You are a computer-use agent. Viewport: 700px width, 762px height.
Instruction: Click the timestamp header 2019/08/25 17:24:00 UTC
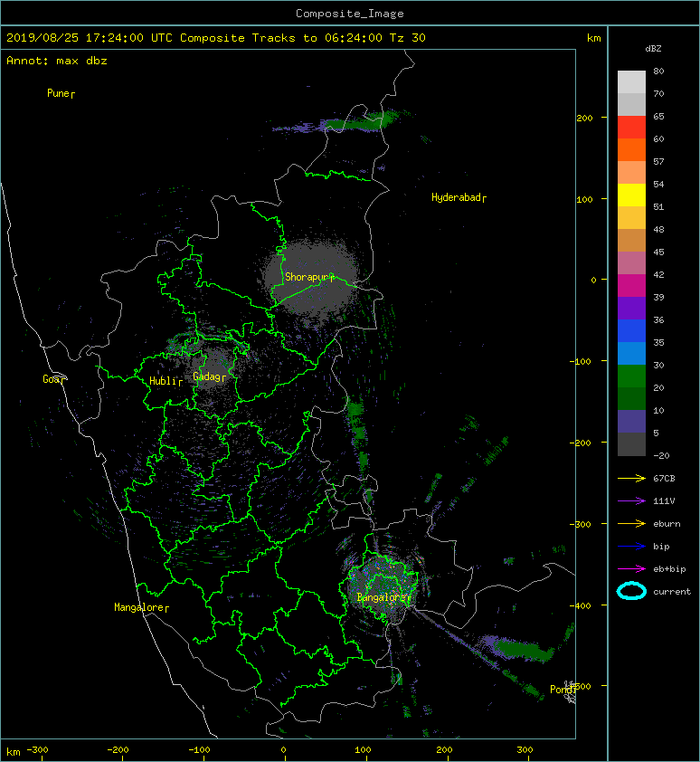pyautogui.click(x=90, y=38)
